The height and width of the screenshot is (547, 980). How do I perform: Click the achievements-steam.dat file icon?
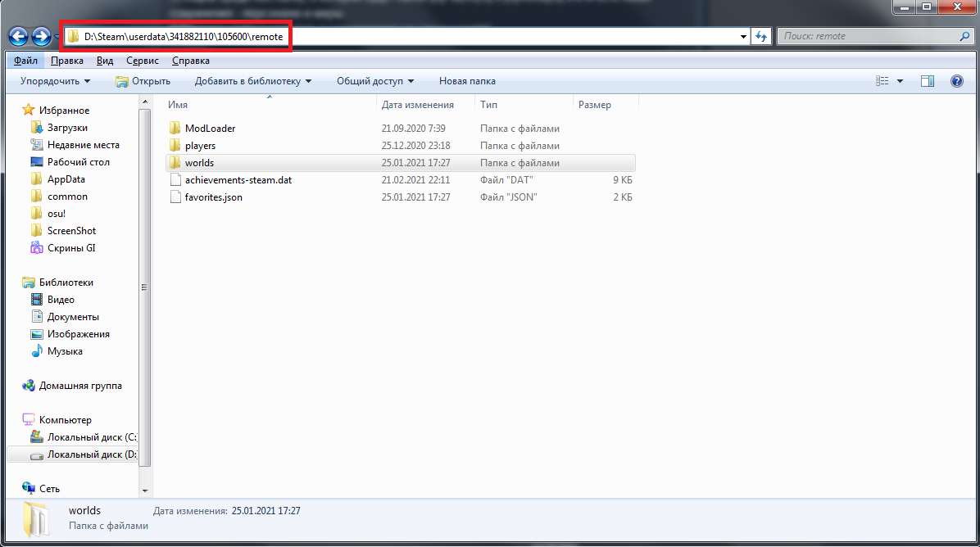[175, 180]
